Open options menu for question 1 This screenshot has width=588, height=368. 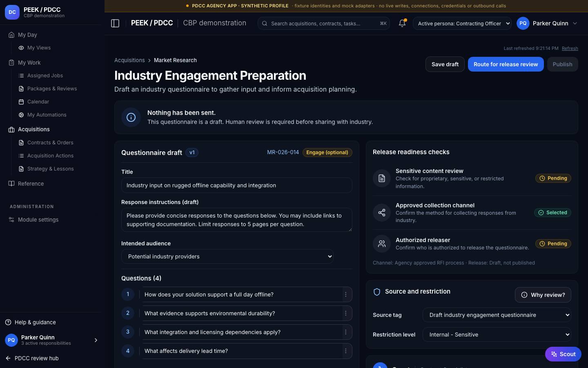tap(345, 294)
